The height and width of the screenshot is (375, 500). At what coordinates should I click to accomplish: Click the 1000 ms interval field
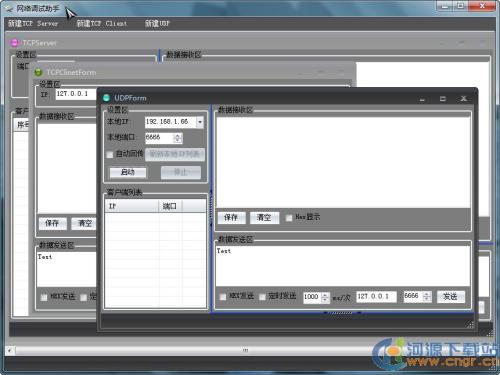(x=312, y=297)
